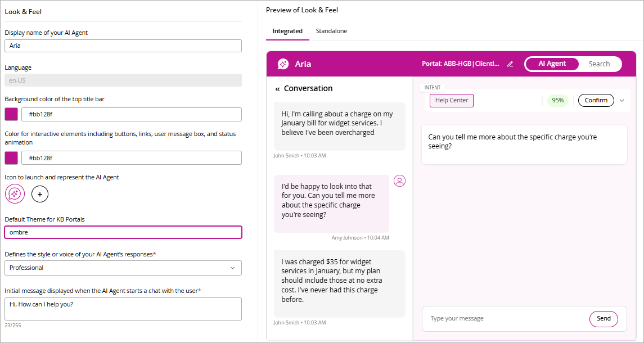Switch to the Standalone preview tab

(x=331, y=31)
